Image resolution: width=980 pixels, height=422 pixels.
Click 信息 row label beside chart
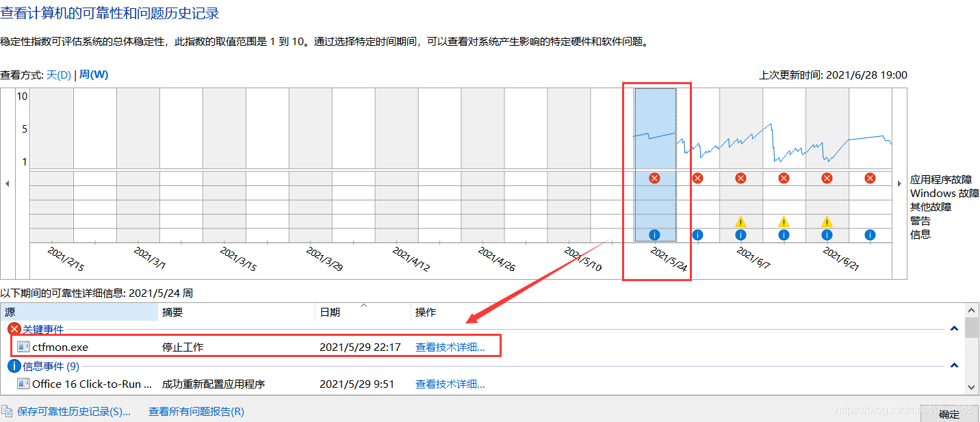coord(920,235)
